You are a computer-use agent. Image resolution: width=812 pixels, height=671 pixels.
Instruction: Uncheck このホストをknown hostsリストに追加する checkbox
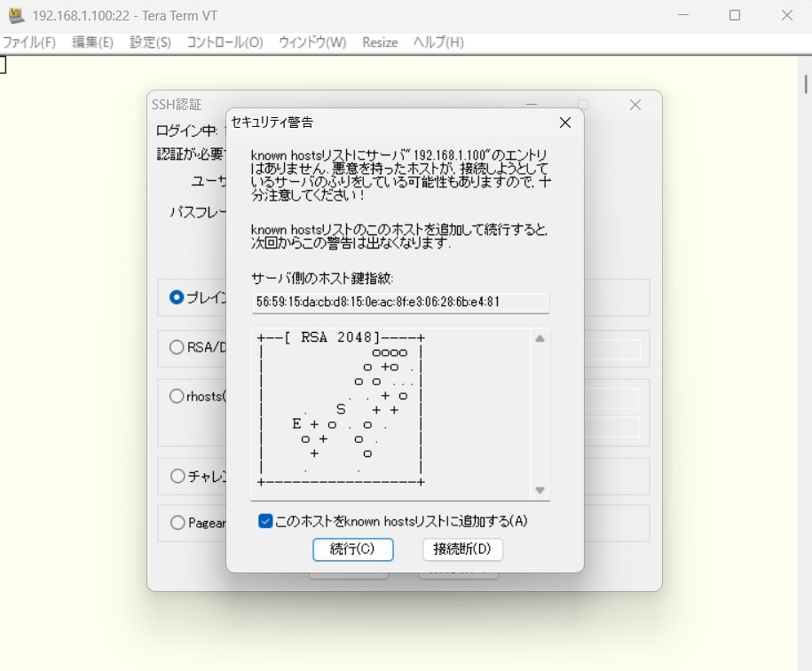click(265, 521)
